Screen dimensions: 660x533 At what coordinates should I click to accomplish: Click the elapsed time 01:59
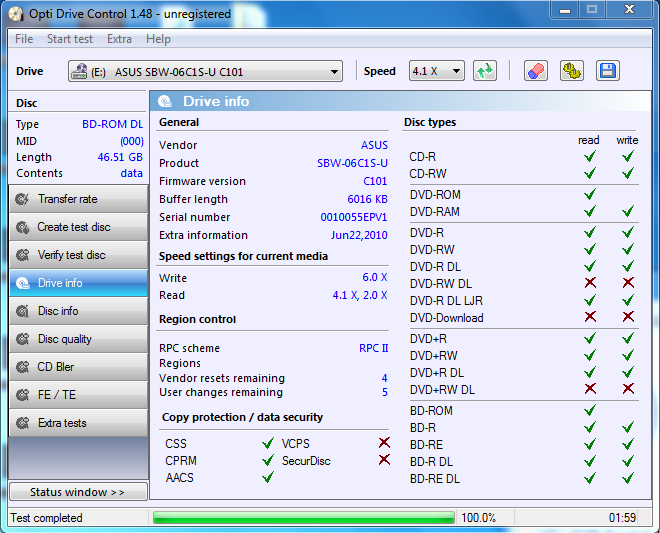point(622,517)
